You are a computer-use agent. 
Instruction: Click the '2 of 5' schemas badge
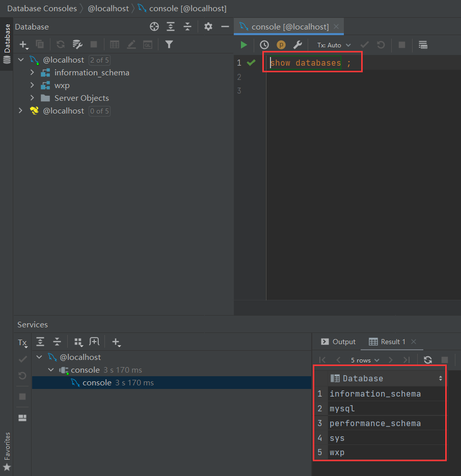(x=99, y=60)
